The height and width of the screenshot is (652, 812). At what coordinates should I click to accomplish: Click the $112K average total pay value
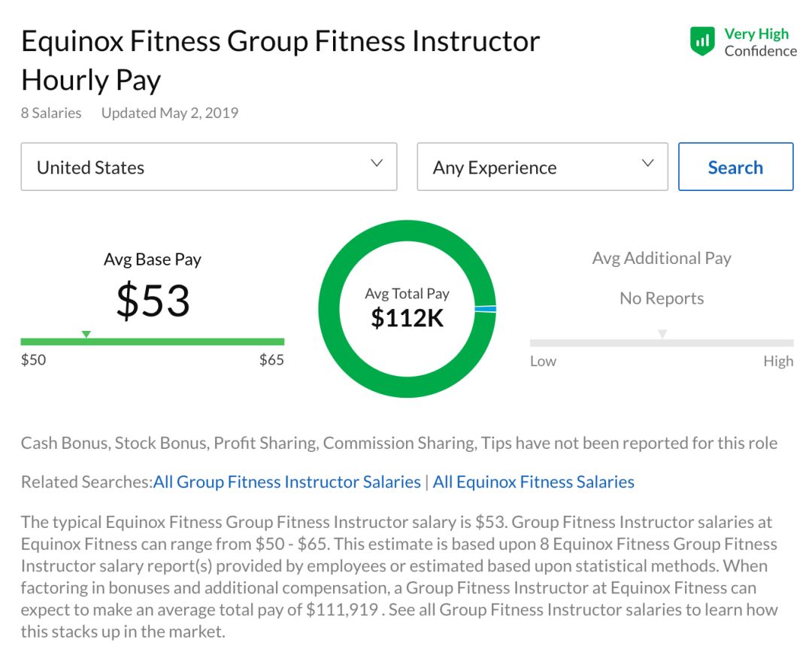pos(407,318)
